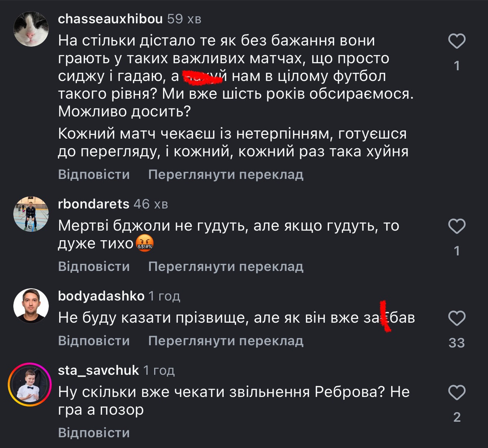Screen dimensions: 488x448
Task: Open chasseauxhibou username link
Action: [x=110, y=19]
